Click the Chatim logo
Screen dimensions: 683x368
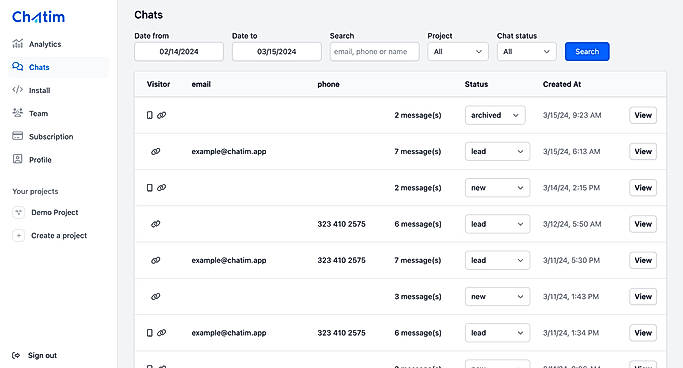tap(38, 17)
